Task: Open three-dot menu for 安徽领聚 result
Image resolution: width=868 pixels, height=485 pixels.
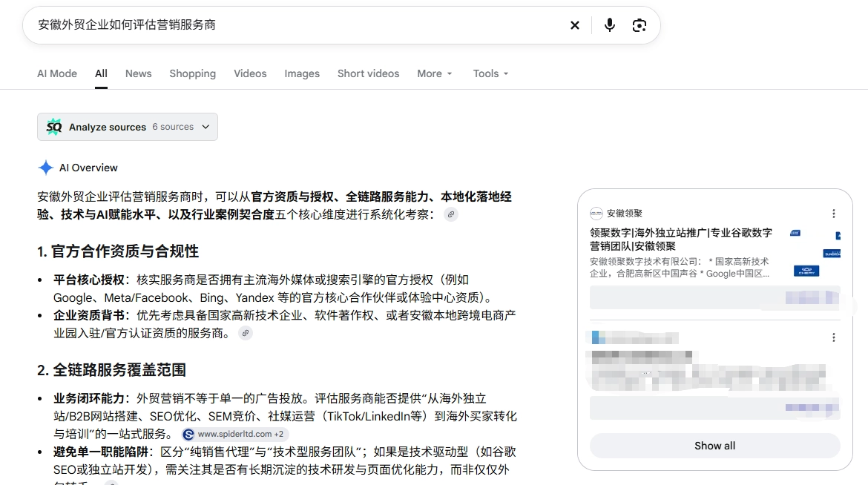Action: 834,213
